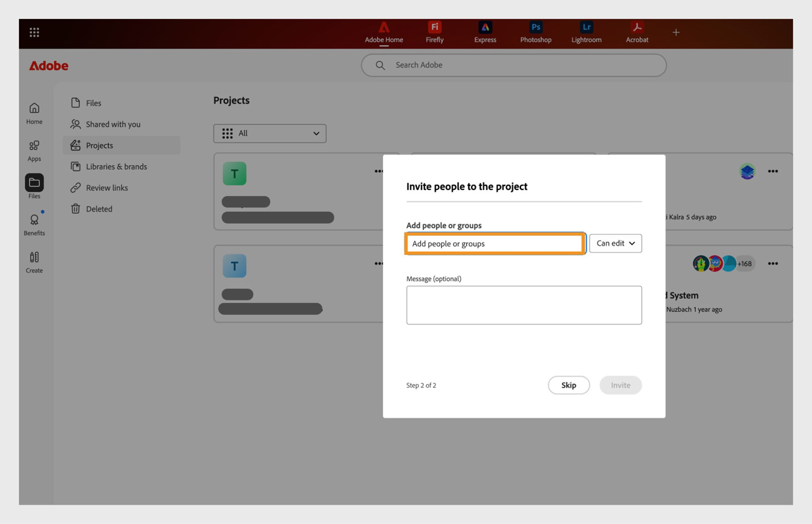This screenshot has width=812, height=524.
Task: Open the apps grid launcher icon
Action: 34,32
